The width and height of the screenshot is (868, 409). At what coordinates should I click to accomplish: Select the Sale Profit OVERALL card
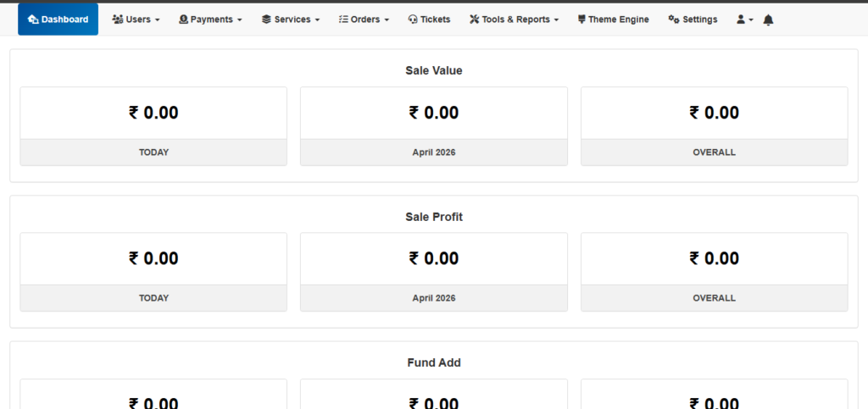tap(714, 271)
